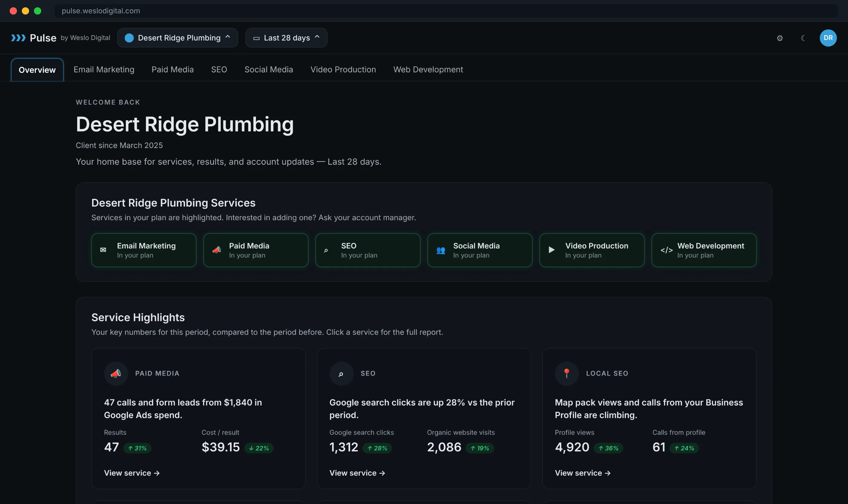Click the 28% search clicks badge

coord(377,448)
